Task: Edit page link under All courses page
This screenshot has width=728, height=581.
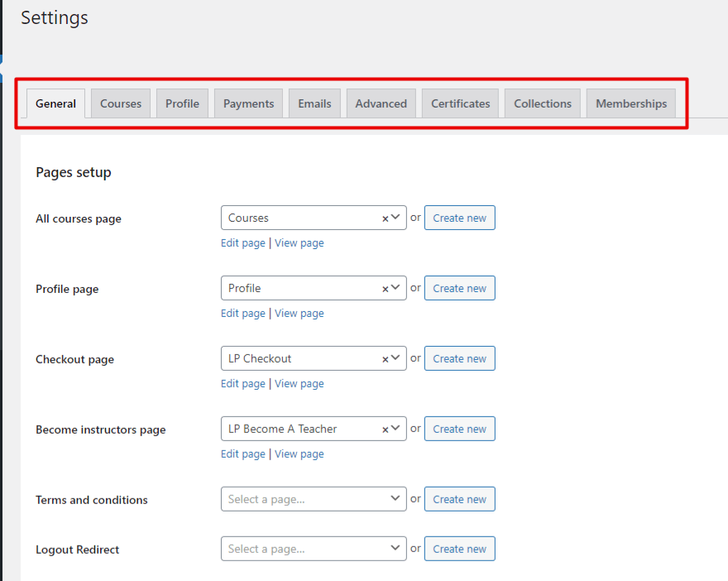Action: click(x=243, y=242)
